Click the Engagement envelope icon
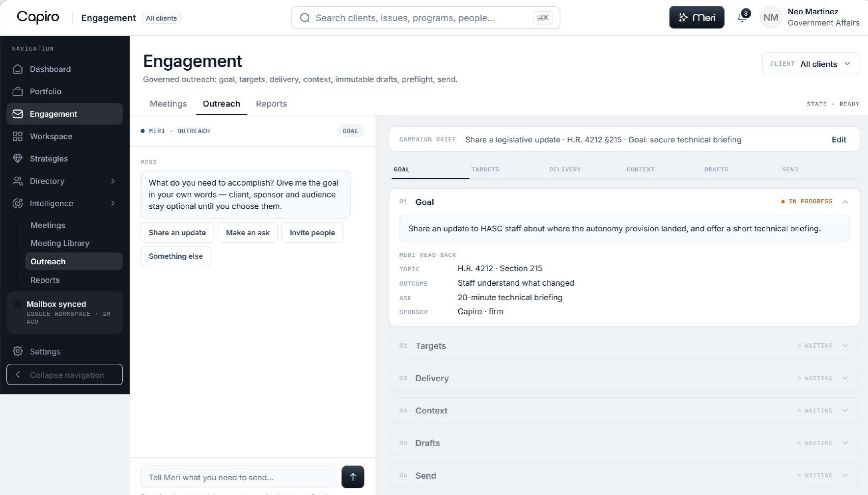Image resolution: width=868 pixels, height=495 pixels. tap(18, 114)
